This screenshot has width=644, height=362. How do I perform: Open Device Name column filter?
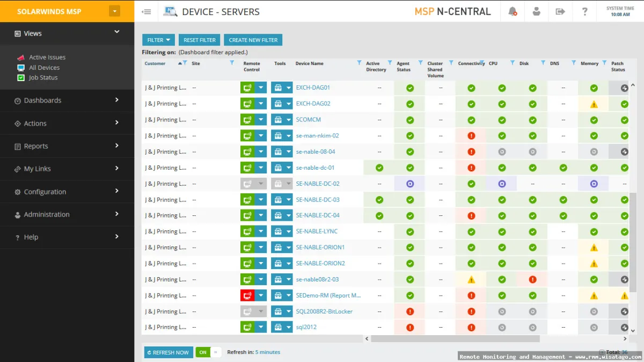359,63
